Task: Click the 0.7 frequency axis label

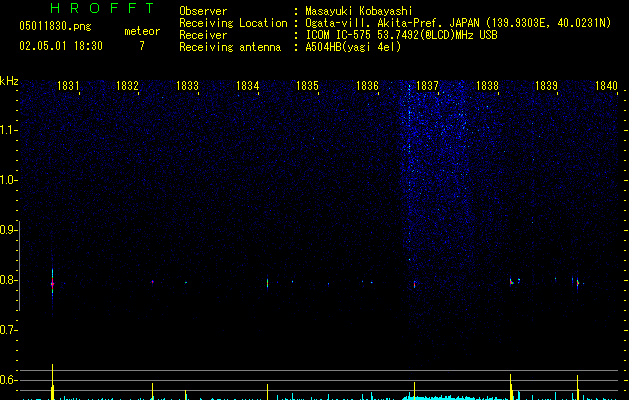Action: pyautogui.click(x=8, y=330)
